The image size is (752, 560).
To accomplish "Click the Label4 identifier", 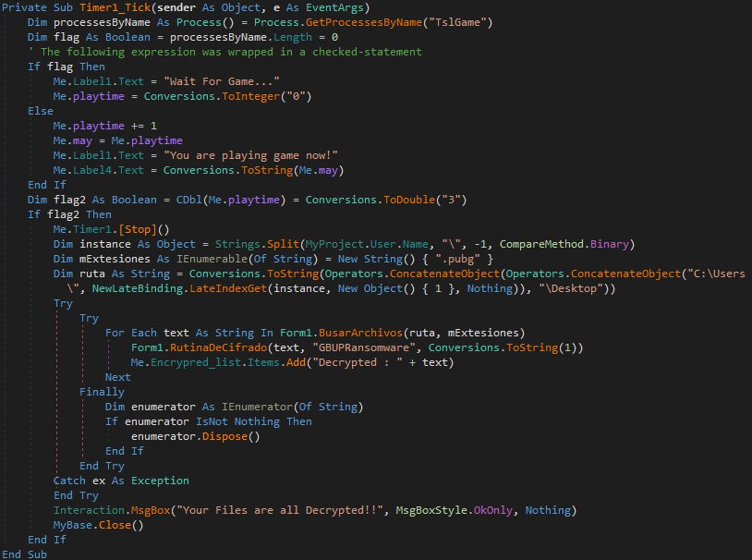I will (92, 170).
